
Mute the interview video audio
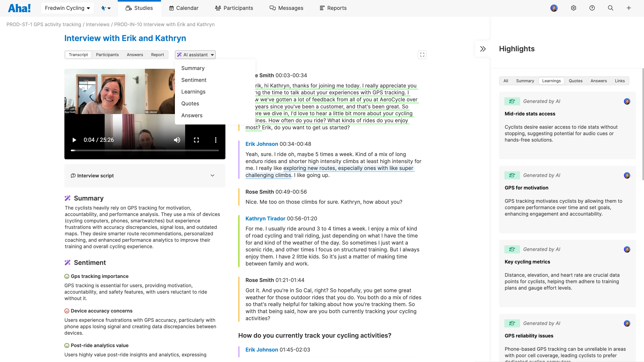tap(177, 140)
